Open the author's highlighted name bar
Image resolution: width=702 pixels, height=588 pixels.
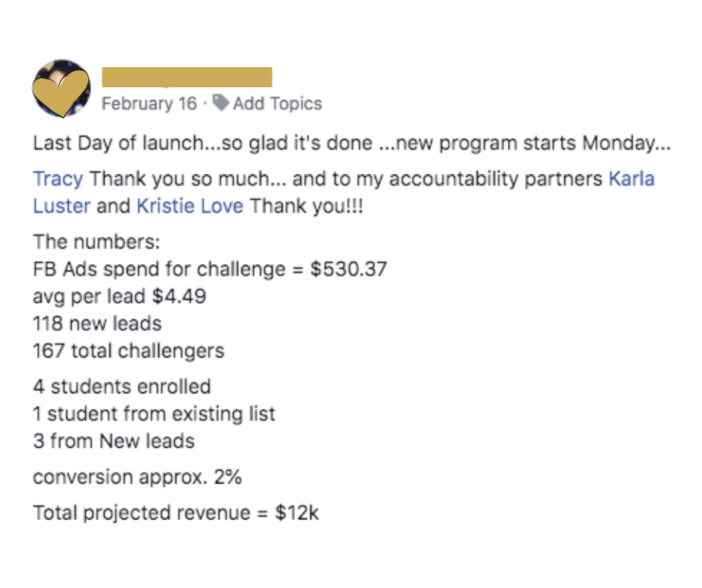click(187, 77)
